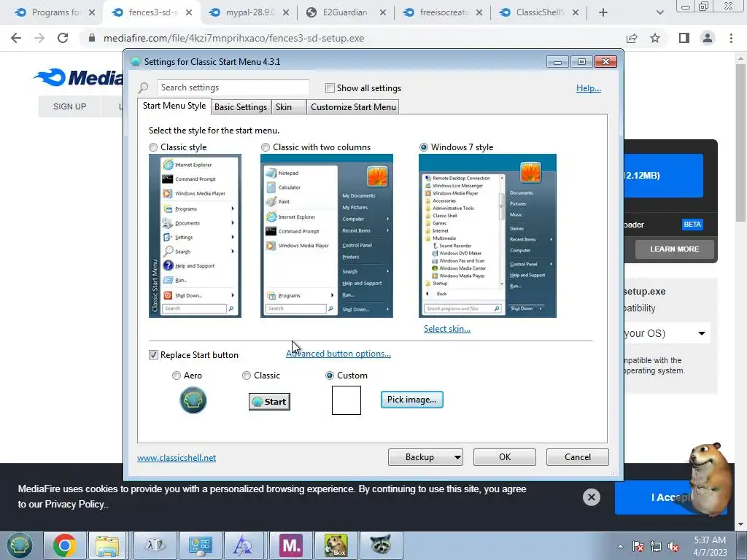
Task: Click the I Accept cookies button
Action: point(671,497)
